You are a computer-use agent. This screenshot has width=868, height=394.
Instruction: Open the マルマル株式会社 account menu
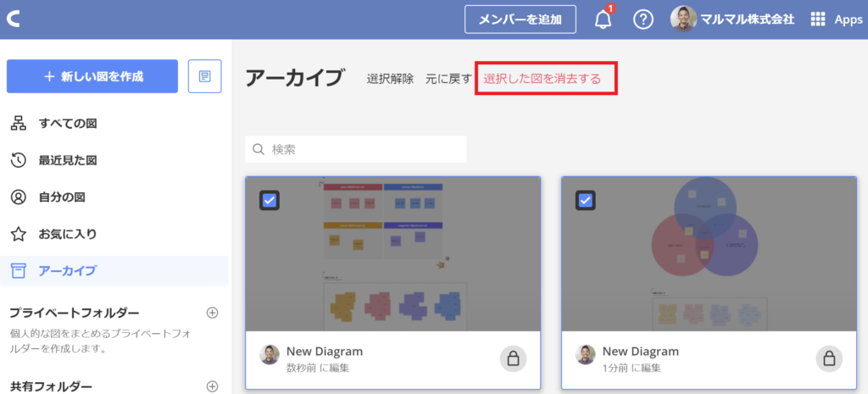747,19
